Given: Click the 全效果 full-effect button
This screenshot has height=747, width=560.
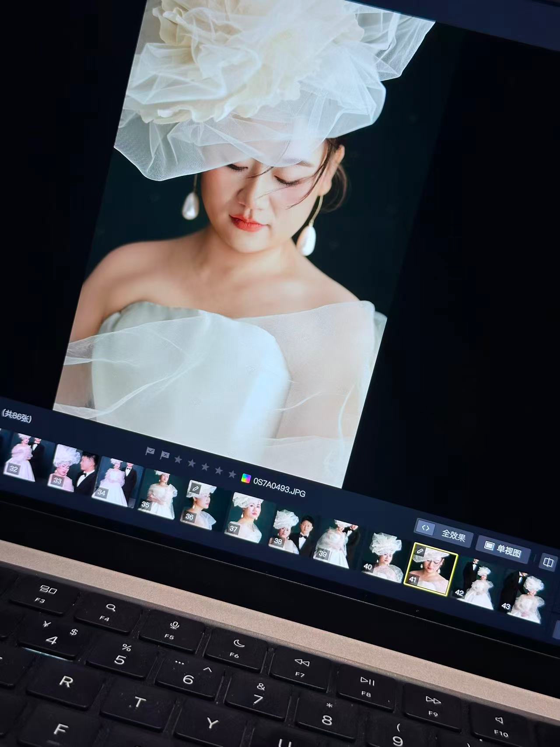Looking at the screenshot, I should [453, 535].
